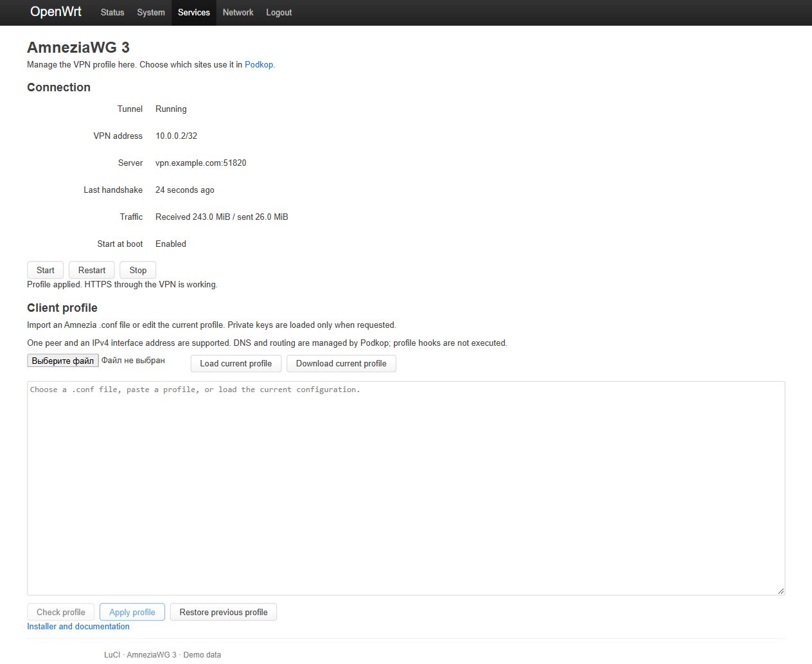The image size is (812, 664).
Task: Click the Profile applied status message
Action: click(x=122, y=284)
